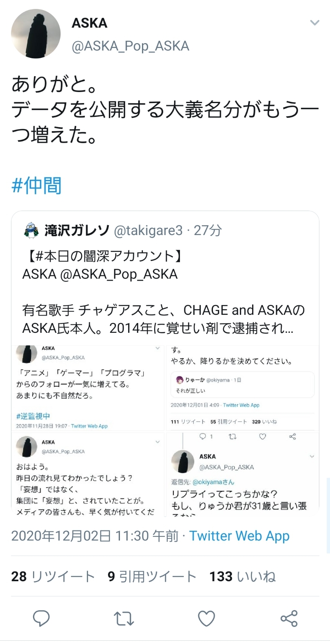View the 28 リツイート list
This screenshot has height=644, width=330.
click(53, 576)
